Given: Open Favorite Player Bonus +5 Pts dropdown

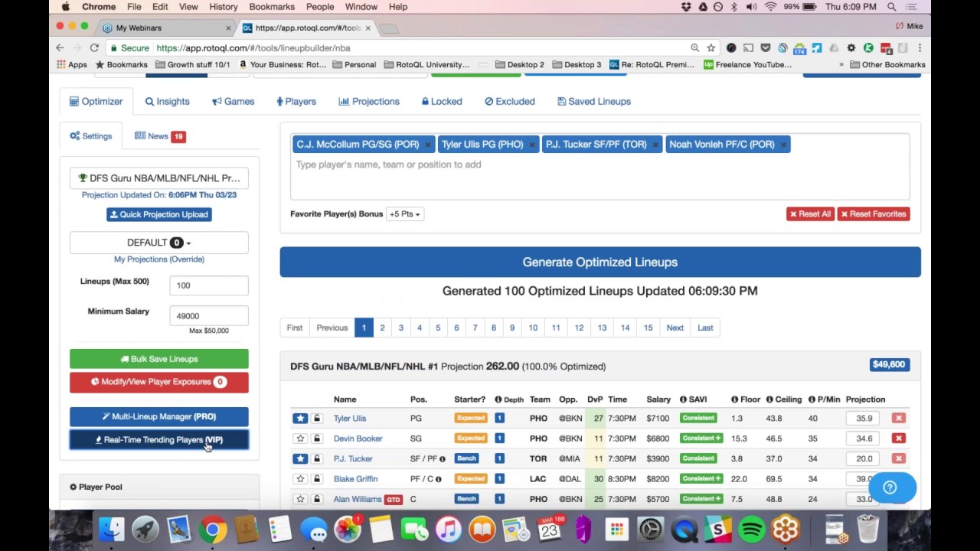Looking at the screenshot, I should point(404,214).
